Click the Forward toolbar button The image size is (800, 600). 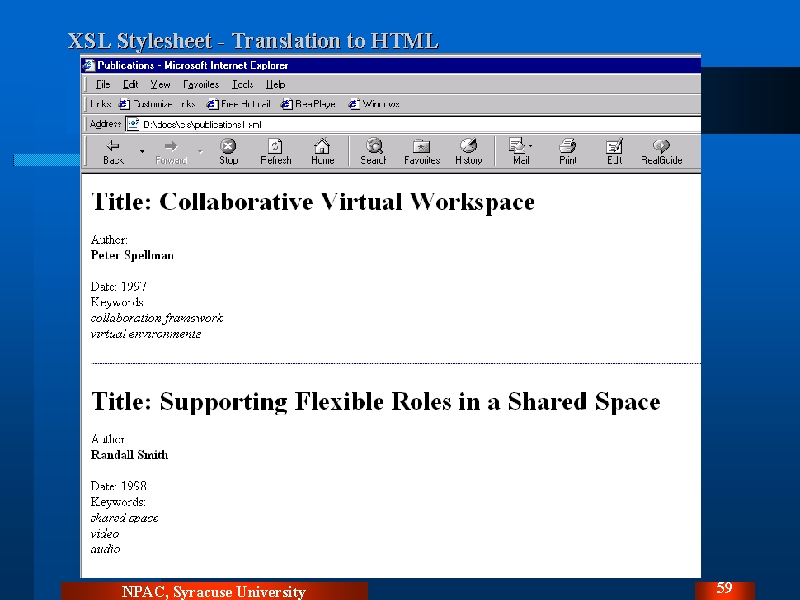click(x=171, y=152)
